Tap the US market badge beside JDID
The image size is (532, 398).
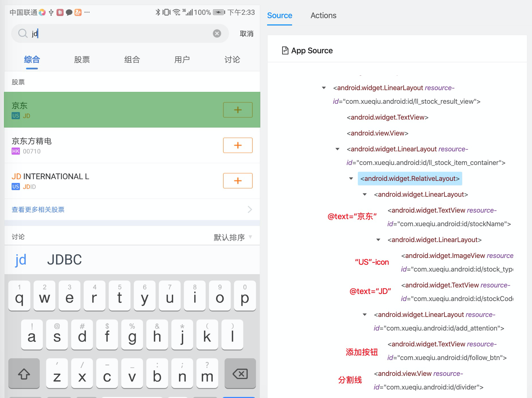coord(16,187)
